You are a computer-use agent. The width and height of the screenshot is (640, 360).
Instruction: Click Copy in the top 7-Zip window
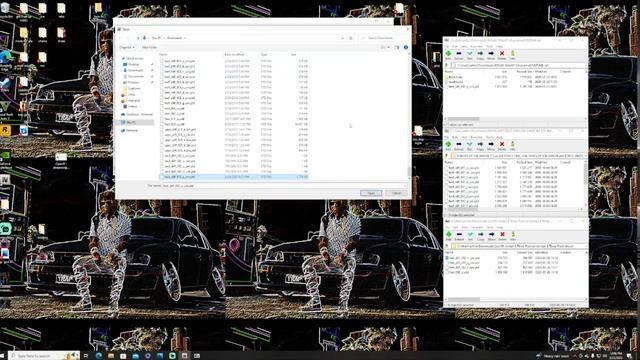tap(480, 55)
